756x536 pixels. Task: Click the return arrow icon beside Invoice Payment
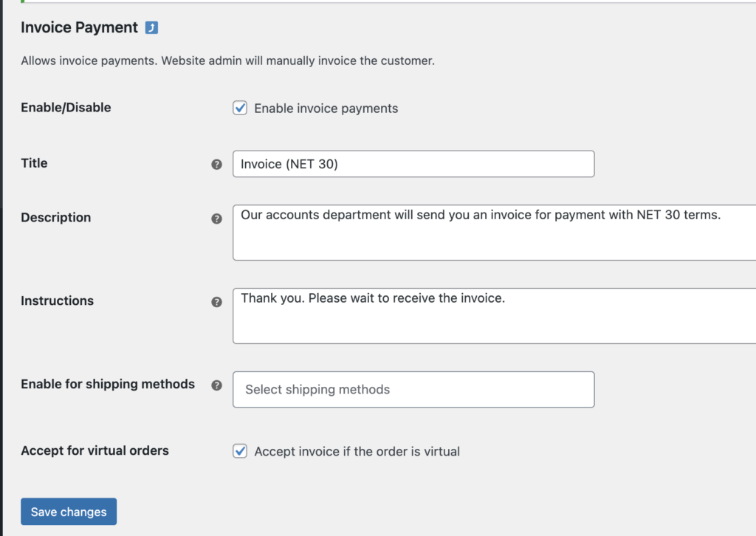pyautogui.click(x=151, y=28)
